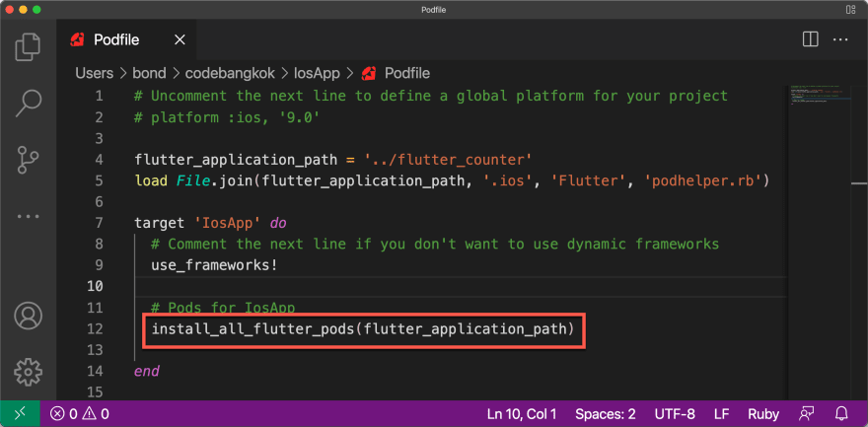868x427 pixels.
Task: Click the '# Pods for IosApp' comment
Action: click(x=223, y=308)
